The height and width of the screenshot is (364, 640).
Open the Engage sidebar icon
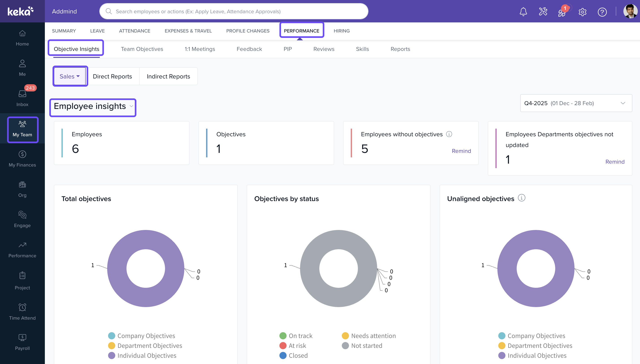22,219
